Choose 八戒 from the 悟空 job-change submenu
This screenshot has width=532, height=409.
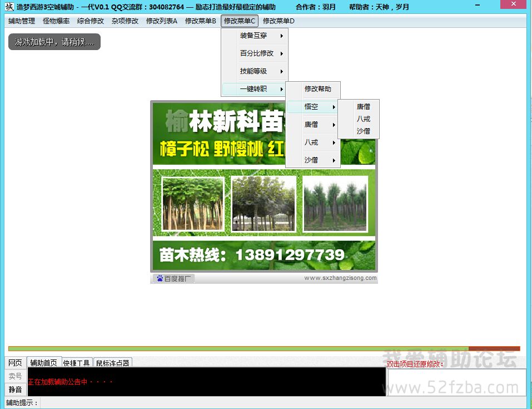364,119
